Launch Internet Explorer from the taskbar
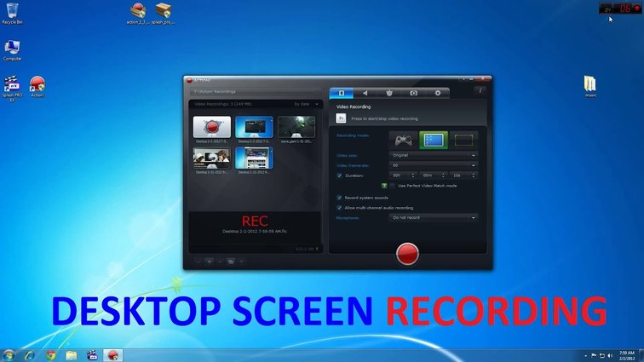The height and width of the screenshot is (362, 644). click(30, 355)
